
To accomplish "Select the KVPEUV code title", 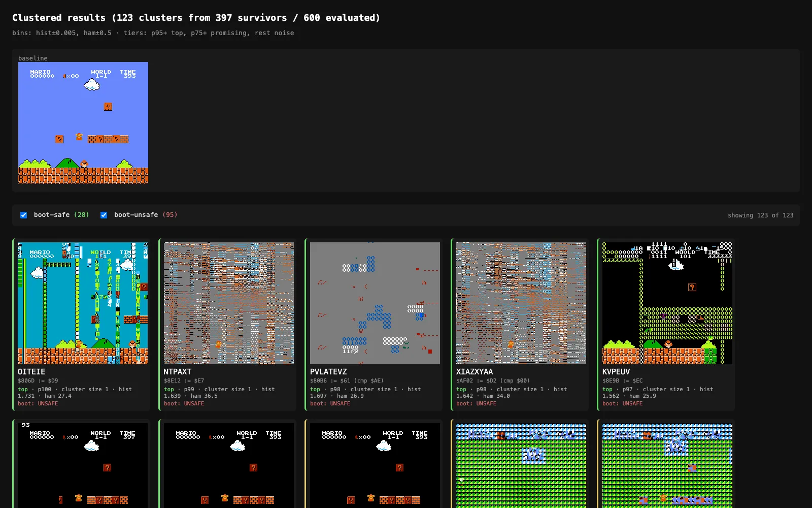I will click(x=616, y=372).
